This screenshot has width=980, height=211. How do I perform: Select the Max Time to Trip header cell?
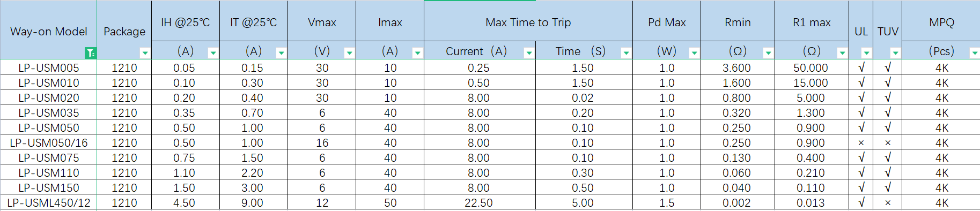point(528,22)
